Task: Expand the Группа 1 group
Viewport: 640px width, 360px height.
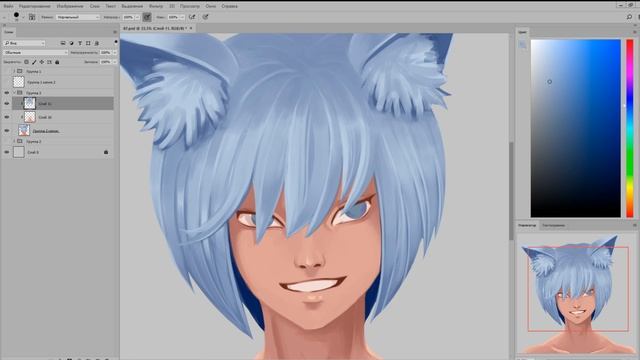Action: coord(14,71)
